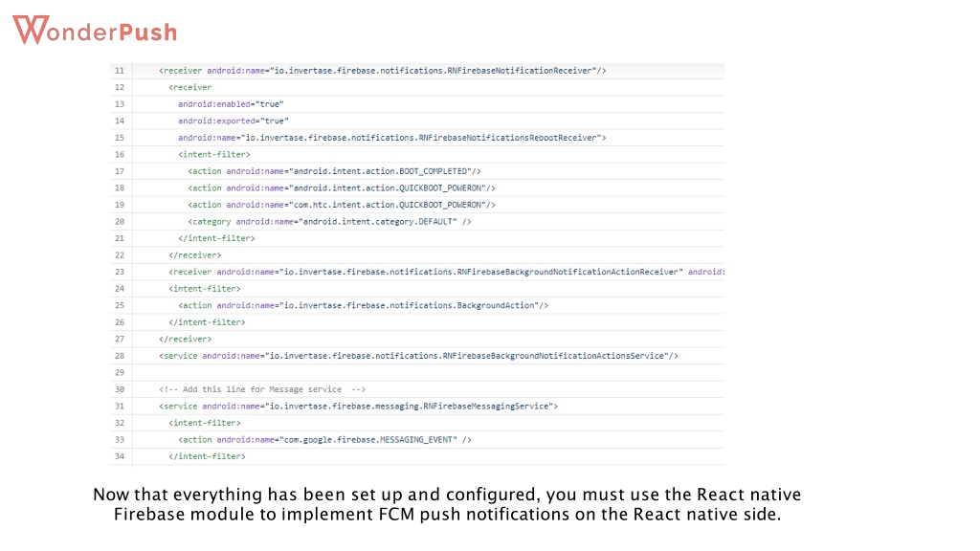The height and width of the screenshot is (551, 980).
Task: Click the MESSAGING_EVENT action line
Action: 324,440
